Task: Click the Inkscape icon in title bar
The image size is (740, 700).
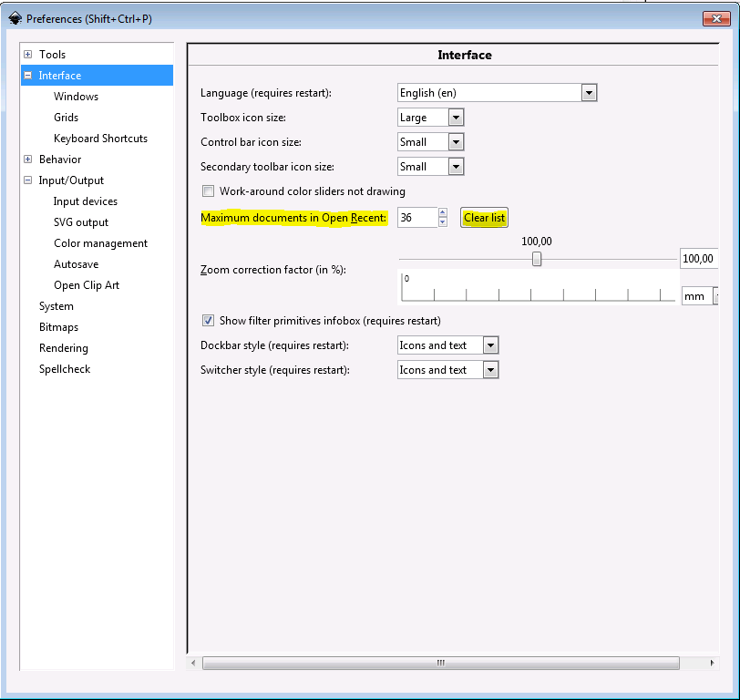Action: coord(15,18)
